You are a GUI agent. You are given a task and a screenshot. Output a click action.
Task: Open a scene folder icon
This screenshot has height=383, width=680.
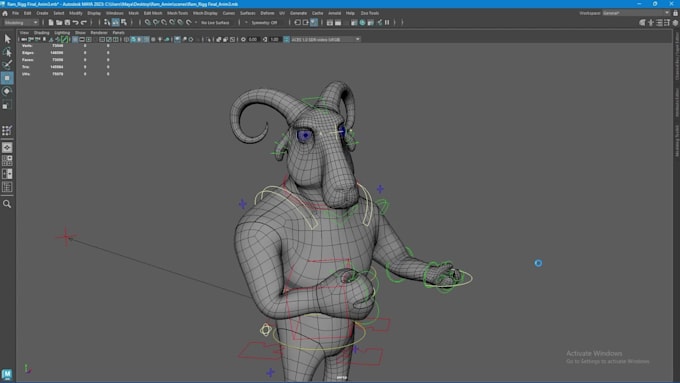click(x=59, y=23)
